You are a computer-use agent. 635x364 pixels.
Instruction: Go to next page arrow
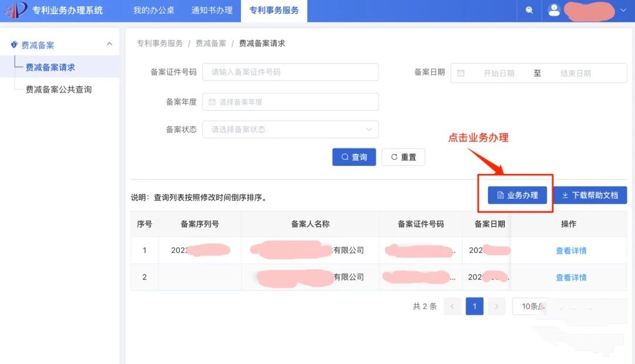pos(497,306)
